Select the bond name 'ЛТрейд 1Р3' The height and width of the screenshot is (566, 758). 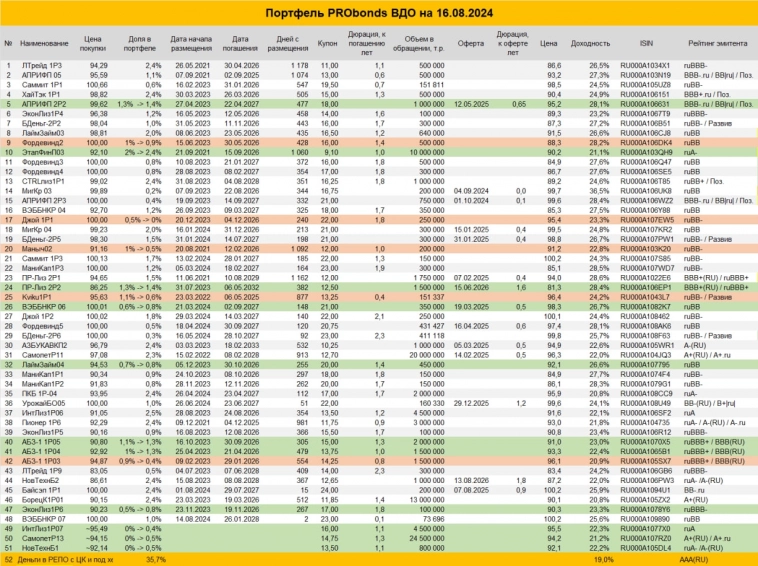click(42, 66)
